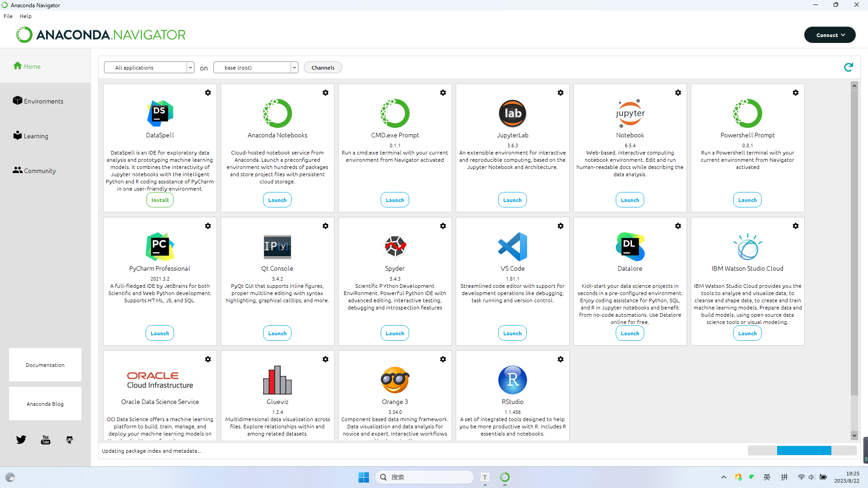Open Powershell Prompt tile settings gear
Image resolution: width=868 pixels, height=488 pixels.
(x=796, y=93)
